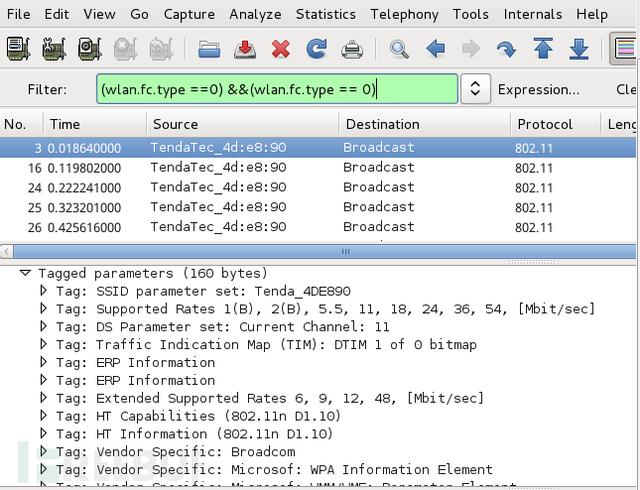Click the scrollbar left arrow button
640x490 pixels.
click(6, 251)
